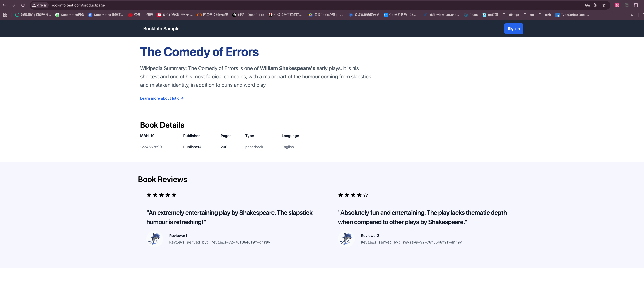Click the BookInfo Sample site title

(x=161, y=29)
